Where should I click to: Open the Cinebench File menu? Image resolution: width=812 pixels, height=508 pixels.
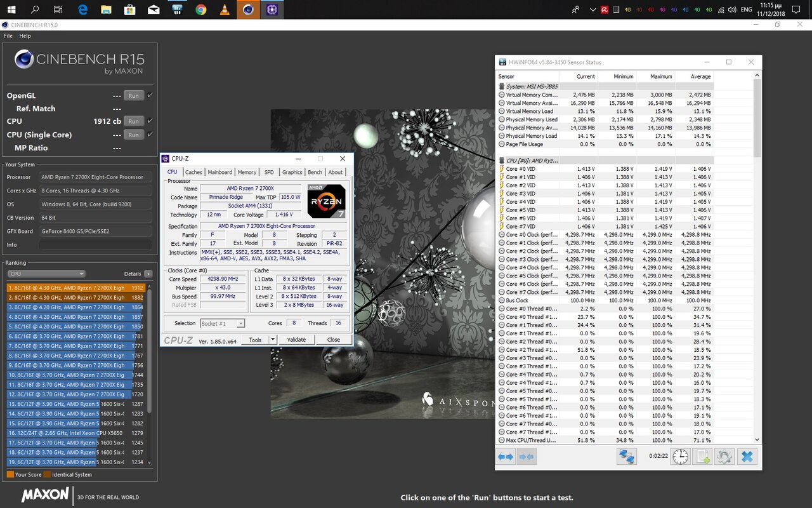click(8, 36)
